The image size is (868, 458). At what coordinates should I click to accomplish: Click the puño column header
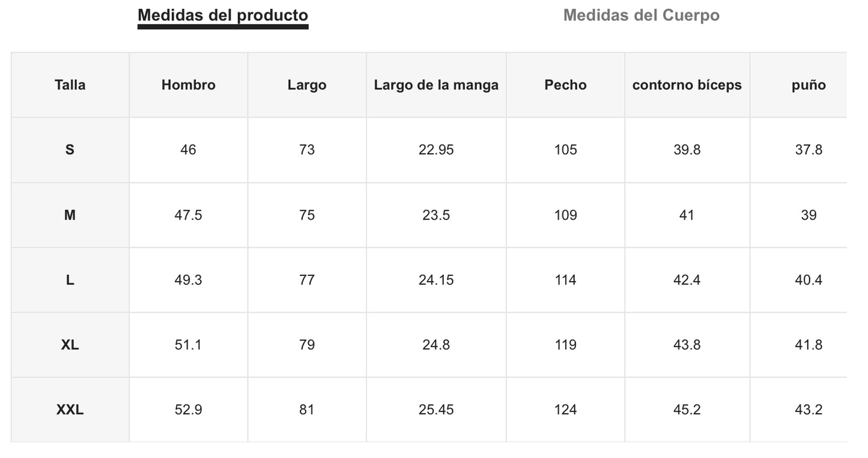click(x=809, y=85)
